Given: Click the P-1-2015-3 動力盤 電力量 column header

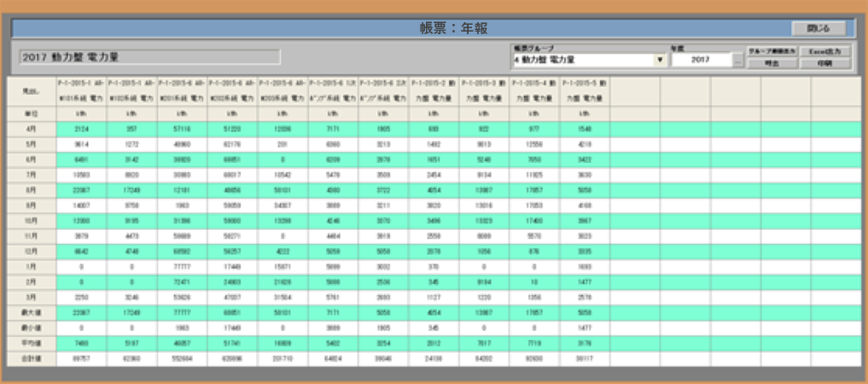Looking at the screenshot, I should pos(485,91).
